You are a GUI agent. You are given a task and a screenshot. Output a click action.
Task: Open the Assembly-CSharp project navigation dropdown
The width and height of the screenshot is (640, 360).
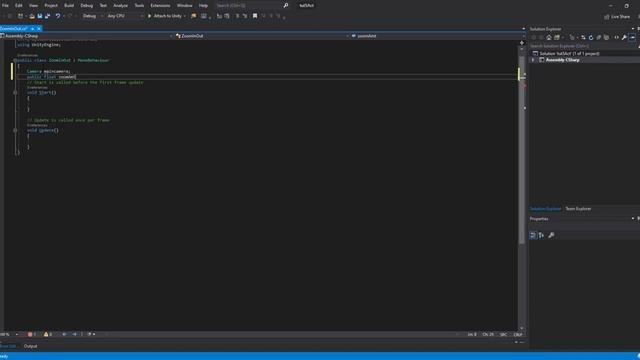point(87,36)
